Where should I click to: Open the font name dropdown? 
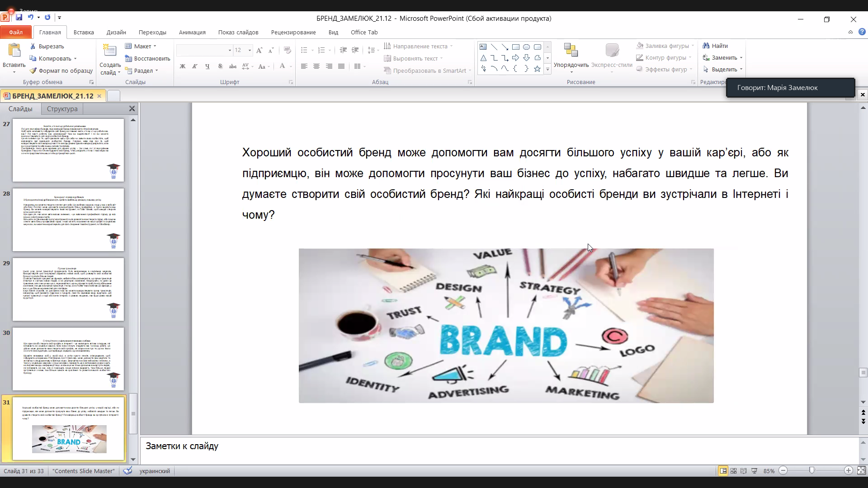click(230, 50)
